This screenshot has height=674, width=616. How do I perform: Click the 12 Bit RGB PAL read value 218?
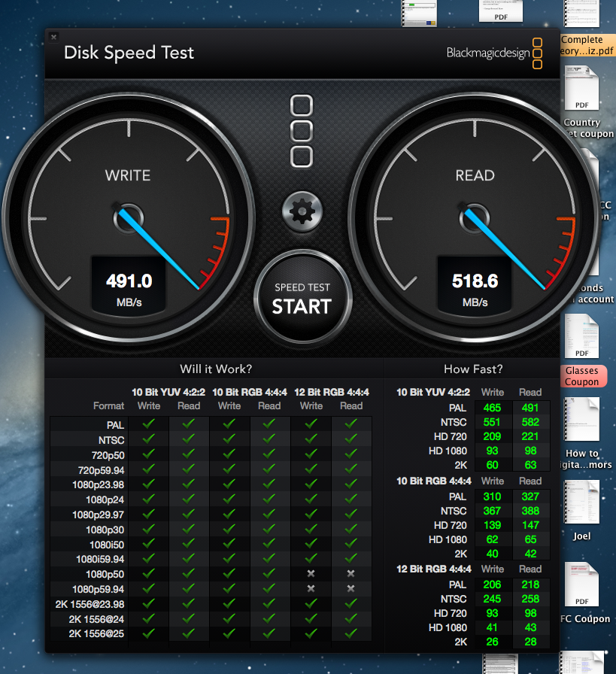tap(530, 584)
